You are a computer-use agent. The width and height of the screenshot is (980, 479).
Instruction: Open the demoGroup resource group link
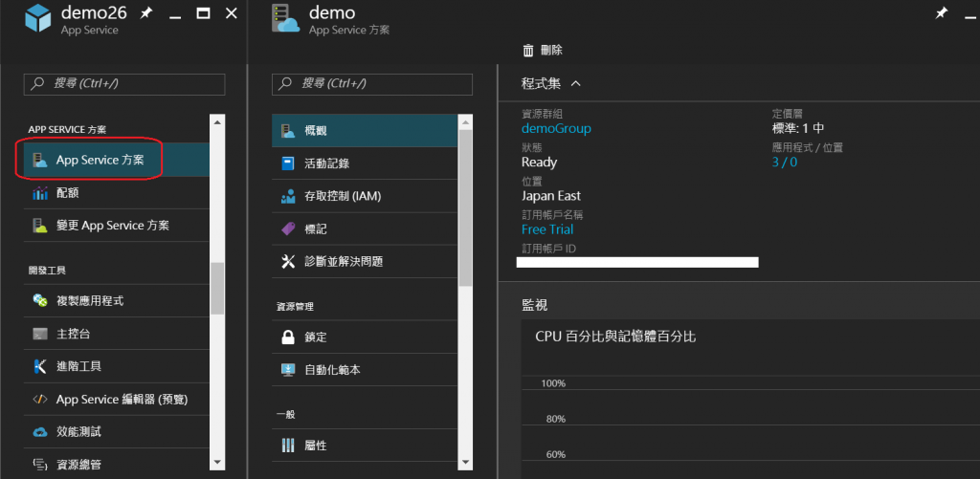point(556,129)
